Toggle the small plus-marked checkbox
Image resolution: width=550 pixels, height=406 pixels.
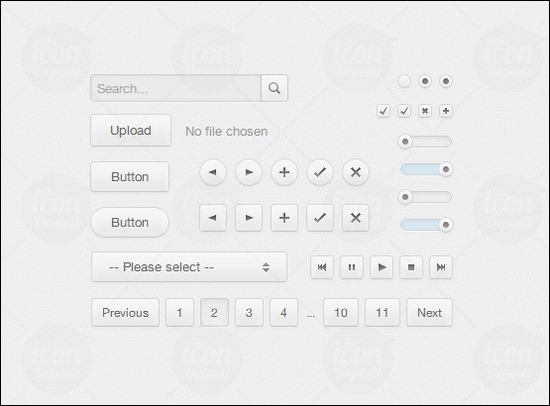click(x=446, y=111)
